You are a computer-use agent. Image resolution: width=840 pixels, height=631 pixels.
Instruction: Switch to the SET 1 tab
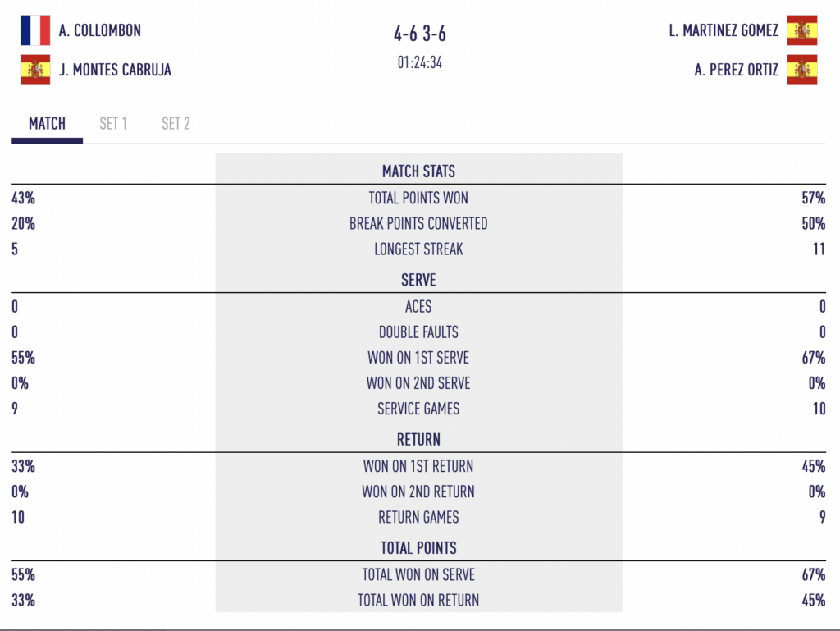click(x=113, y=124)
